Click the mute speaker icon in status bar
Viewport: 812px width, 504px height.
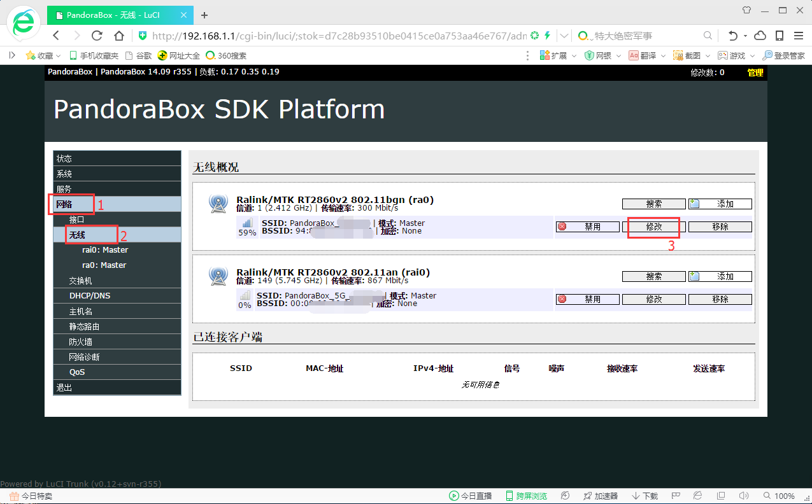(x=743, y=496)
